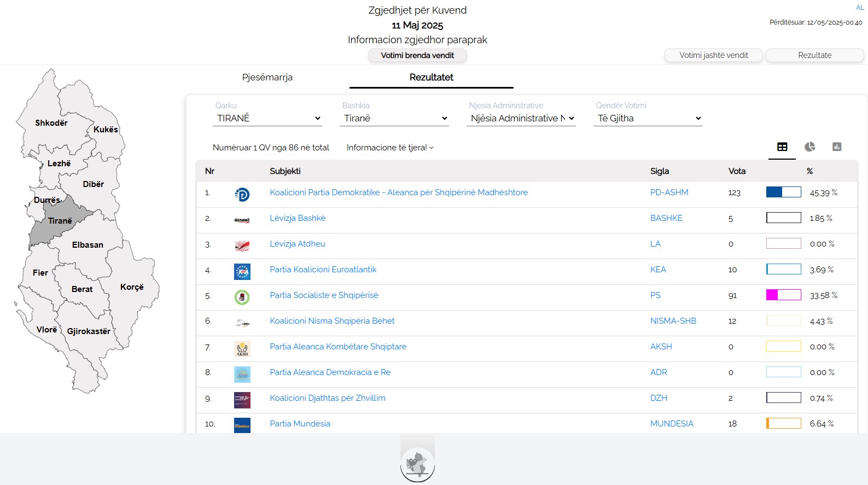Click the Euroatlantik KEA party logo
The width and height of the screenshot is (868, 485).
242,271
